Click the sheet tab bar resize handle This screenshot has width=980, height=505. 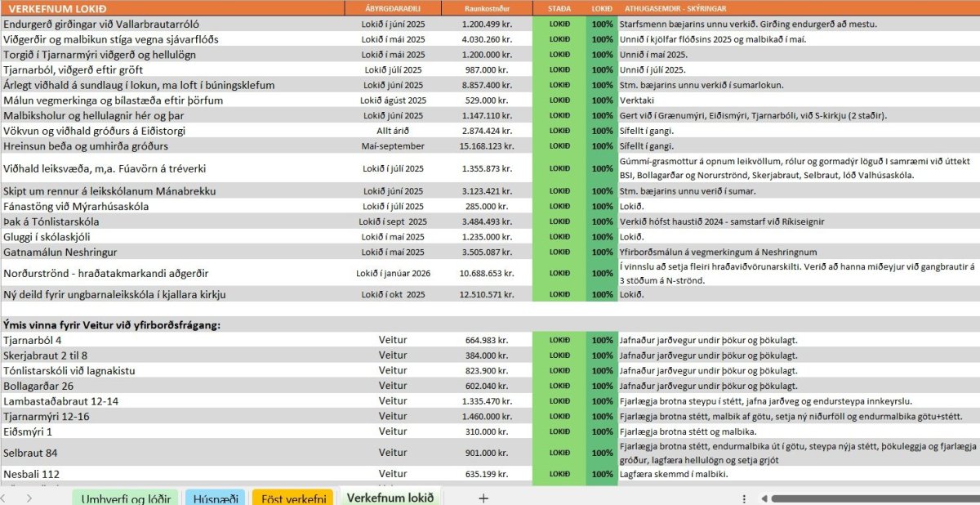744,498
